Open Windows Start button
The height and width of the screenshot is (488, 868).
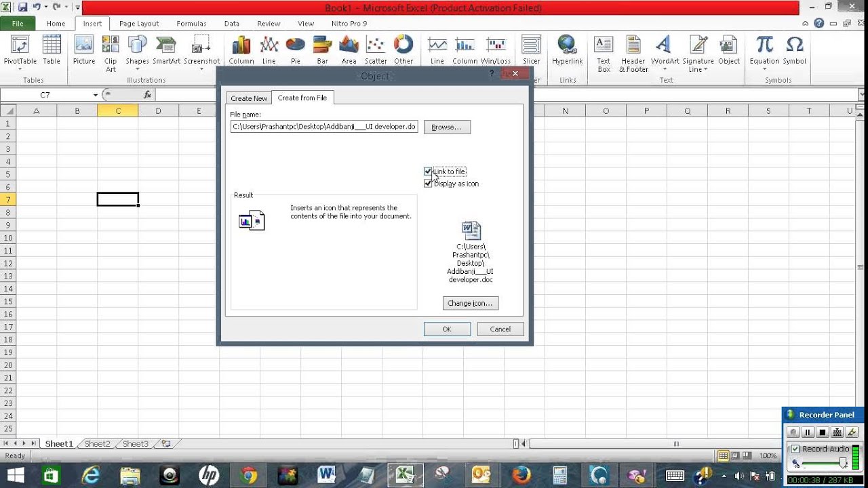15,475
